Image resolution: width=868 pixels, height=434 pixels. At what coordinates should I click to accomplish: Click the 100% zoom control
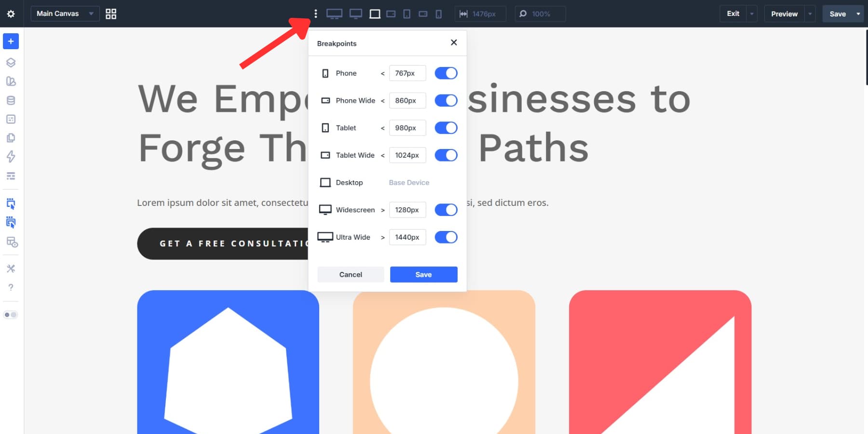tap(540, 14)
